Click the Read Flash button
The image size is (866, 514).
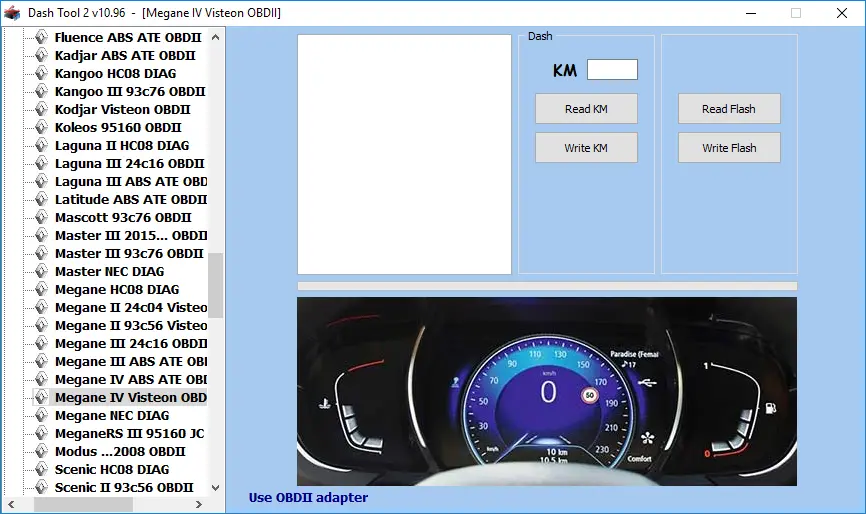click(729, 109)
